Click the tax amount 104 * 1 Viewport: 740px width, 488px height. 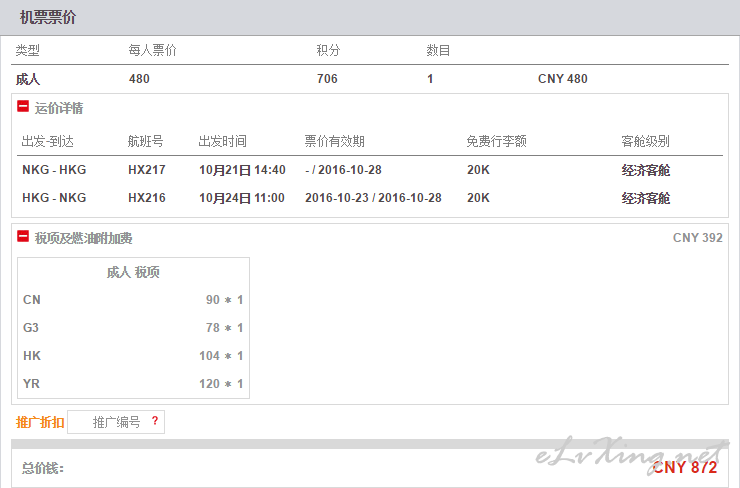221,355
